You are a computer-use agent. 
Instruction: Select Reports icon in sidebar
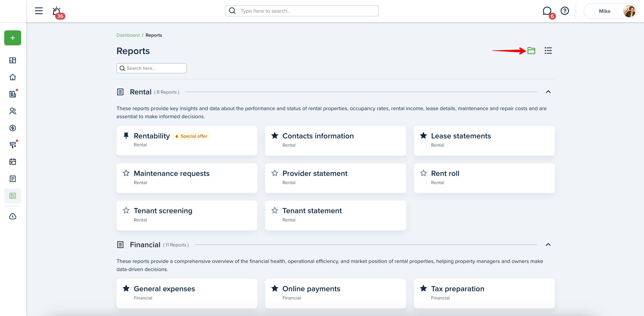pyautogui.click(x=13, y=196)
